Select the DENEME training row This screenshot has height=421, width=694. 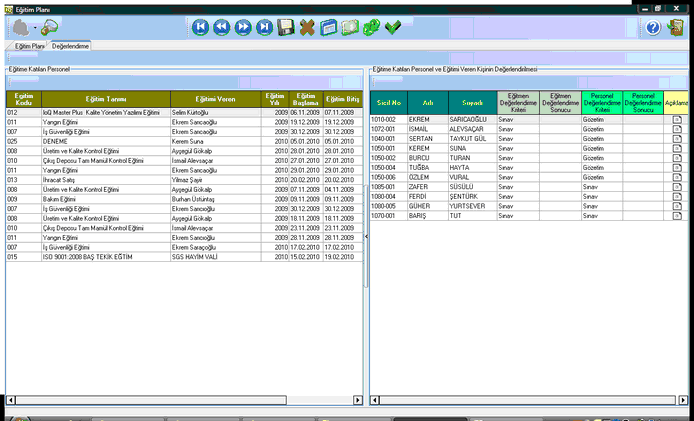tap(184, 141)
